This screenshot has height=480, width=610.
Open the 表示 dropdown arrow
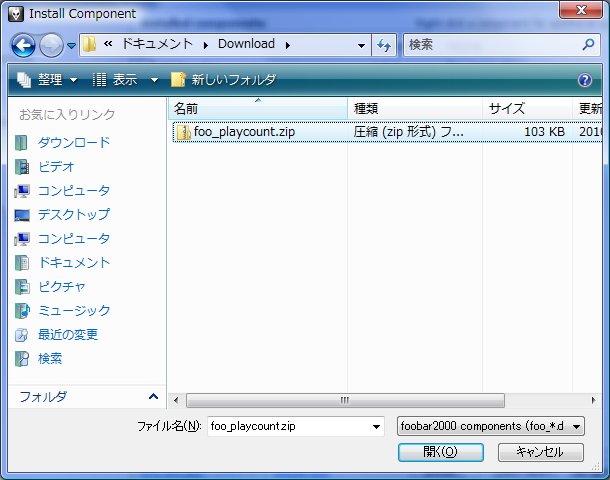(154, 80)
